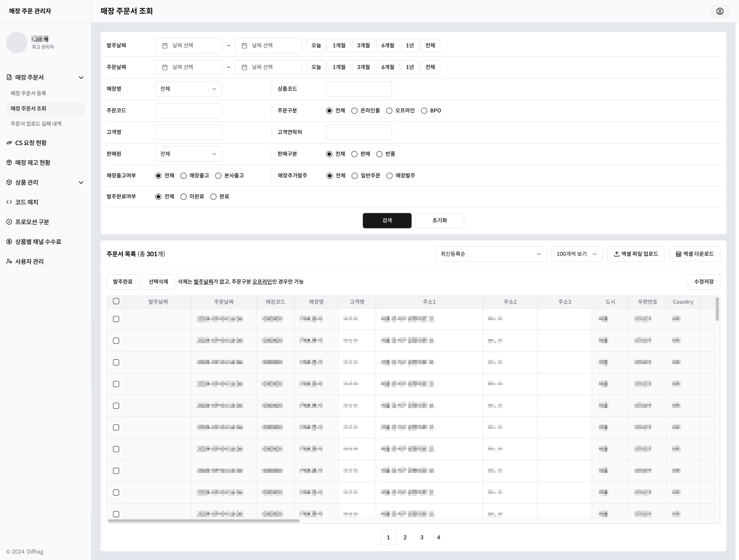Select 반품 radio for 판매구분

point(379,154)
